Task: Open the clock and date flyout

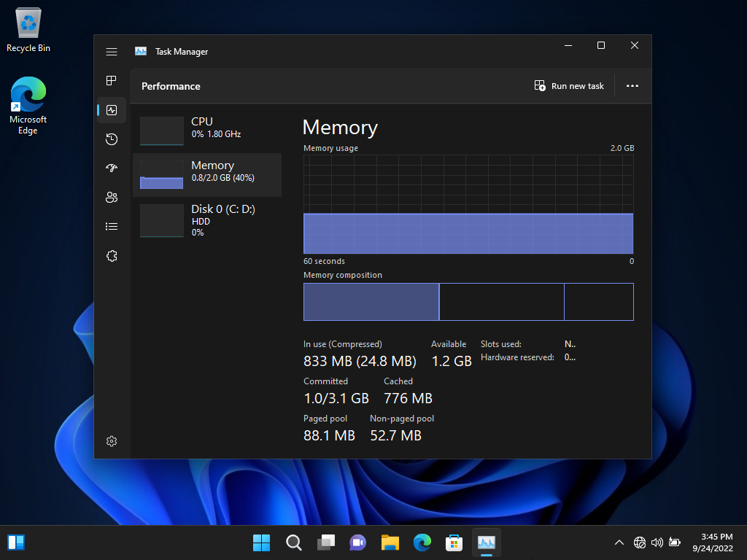Action: pyautogui.click(x=713, y=542)
